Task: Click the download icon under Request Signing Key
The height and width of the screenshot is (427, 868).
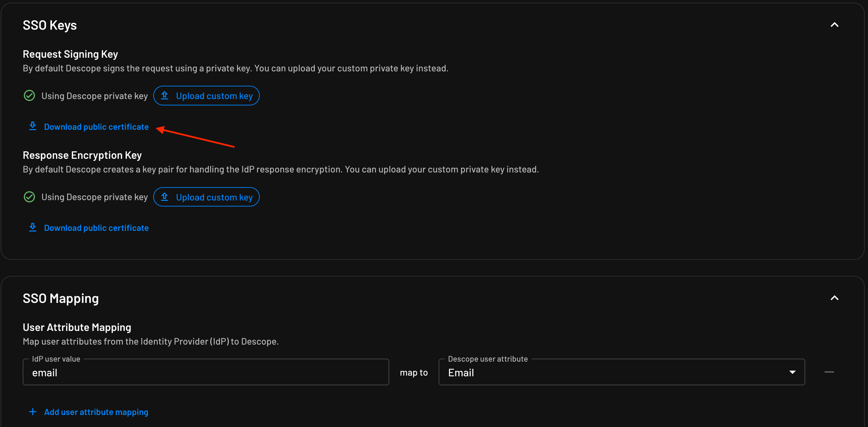Action: tap(33, 126)
